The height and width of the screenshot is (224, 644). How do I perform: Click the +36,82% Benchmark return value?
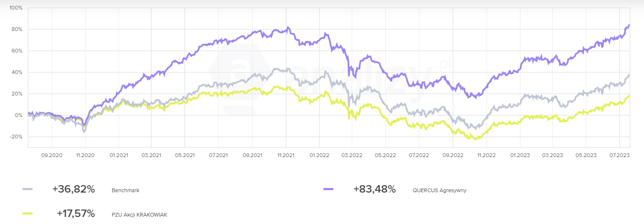[74, 189]
